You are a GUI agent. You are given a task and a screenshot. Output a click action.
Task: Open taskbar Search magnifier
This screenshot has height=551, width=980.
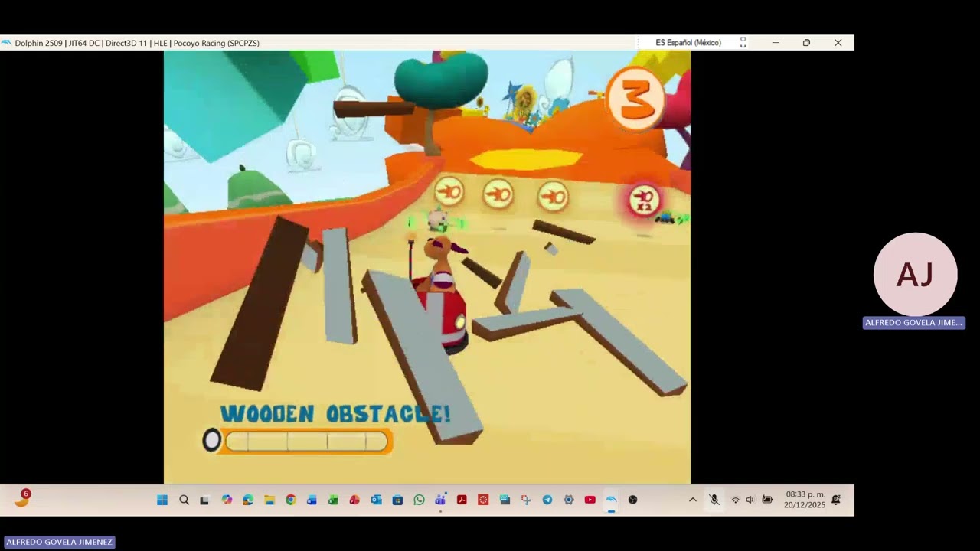coord(184,500)
